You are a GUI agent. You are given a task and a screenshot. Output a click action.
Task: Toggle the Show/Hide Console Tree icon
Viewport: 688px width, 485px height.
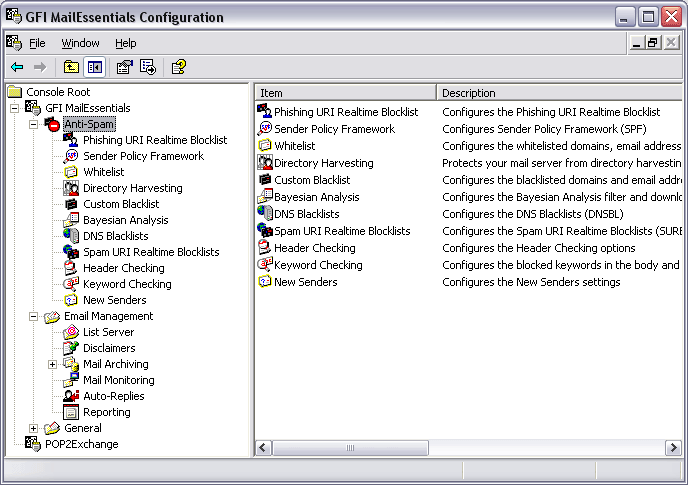pyautogui.click(x=95, y=67)
